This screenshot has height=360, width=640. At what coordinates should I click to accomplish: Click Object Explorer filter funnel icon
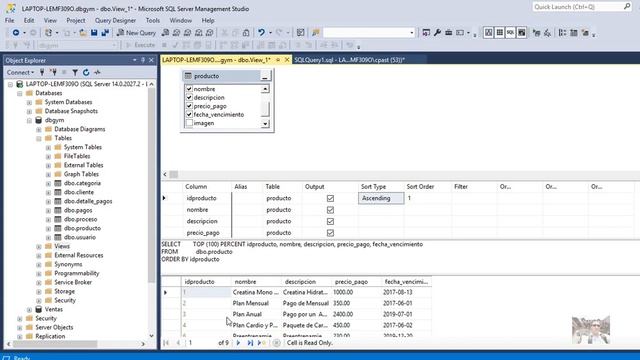(75, 72)
